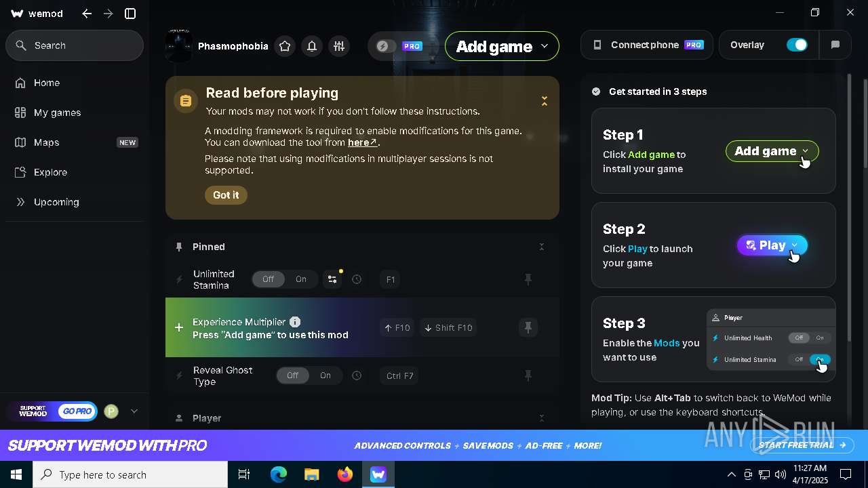Viewport: 868px width, 488px height.
Task: Show hidden system tray icons
Action: [731, 474]
